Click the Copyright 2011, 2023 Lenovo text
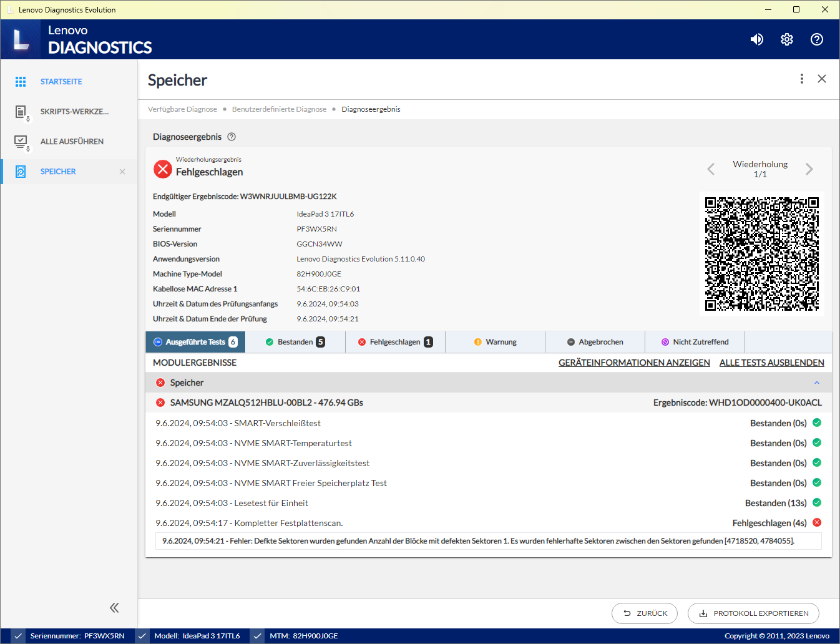 [x=777, y=636]
